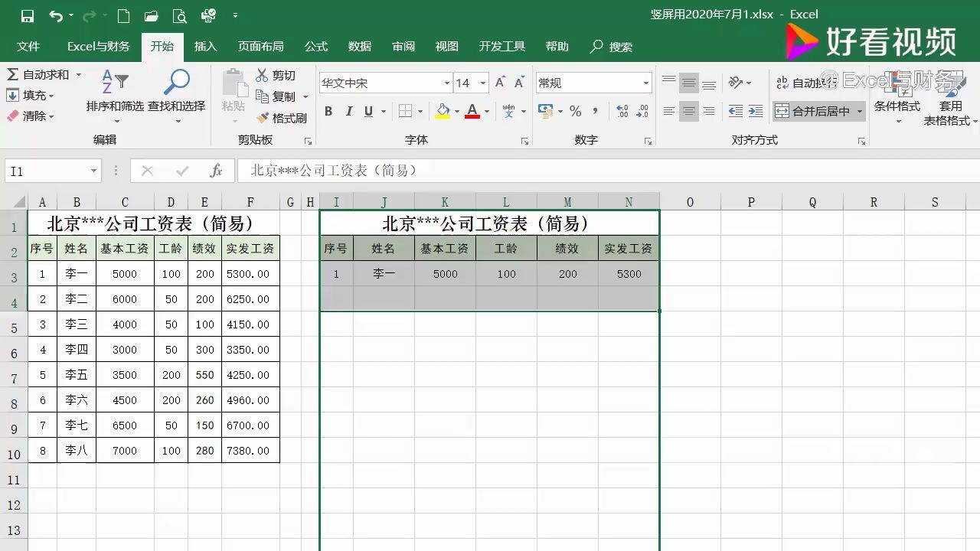Expand the Fill (填充) dropdown
The width and height of the screenshot is (980, 551).
coord(51,96)
